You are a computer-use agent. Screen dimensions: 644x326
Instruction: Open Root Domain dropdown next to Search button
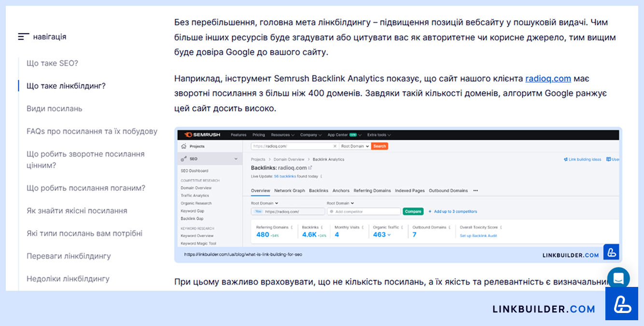point(355,146)
